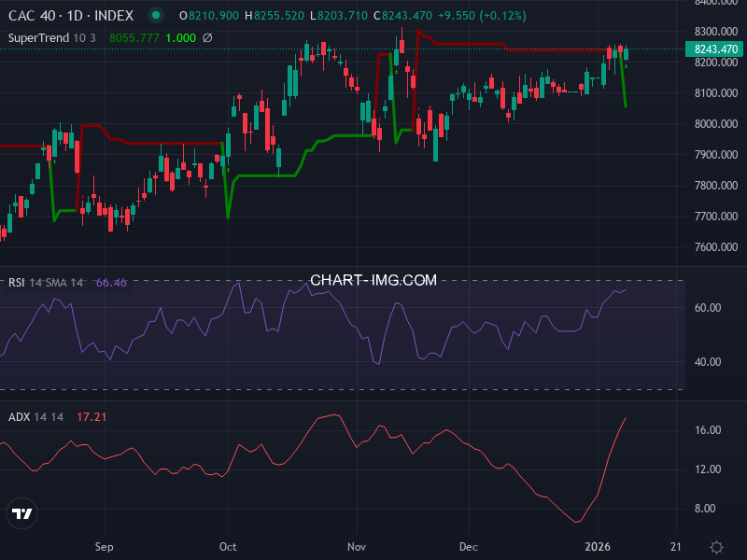Select the ADX value readout 17.21
The image size is (747, 560).
coord(90,416)
